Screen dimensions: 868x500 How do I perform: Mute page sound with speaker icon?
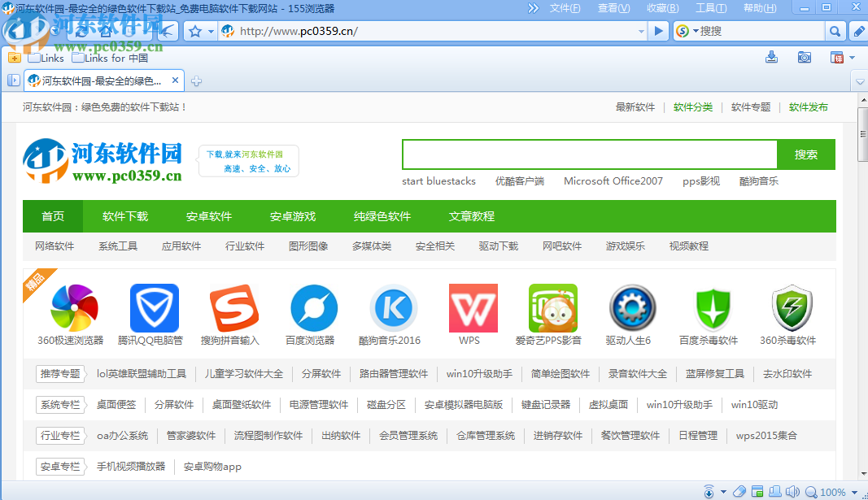pos(792,492)
